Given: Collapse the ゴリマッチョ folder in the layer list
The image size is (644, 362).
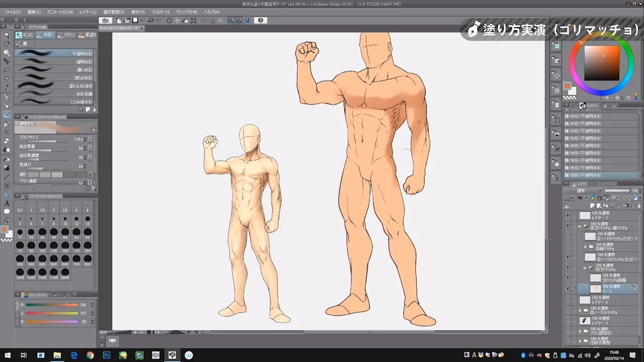Looking at the screenshot, I should point(584,266).
